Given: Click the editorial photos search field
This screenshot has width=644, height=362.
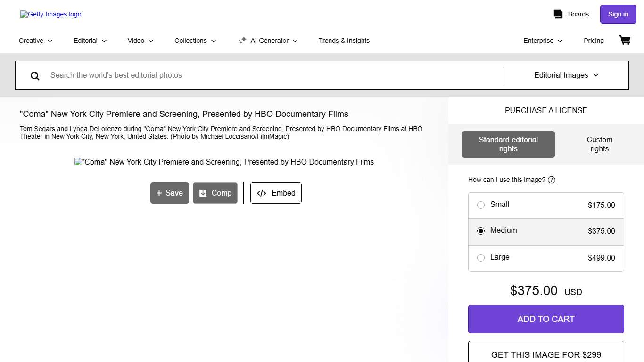Looking at the screenshot, I should tap(273, 75).
